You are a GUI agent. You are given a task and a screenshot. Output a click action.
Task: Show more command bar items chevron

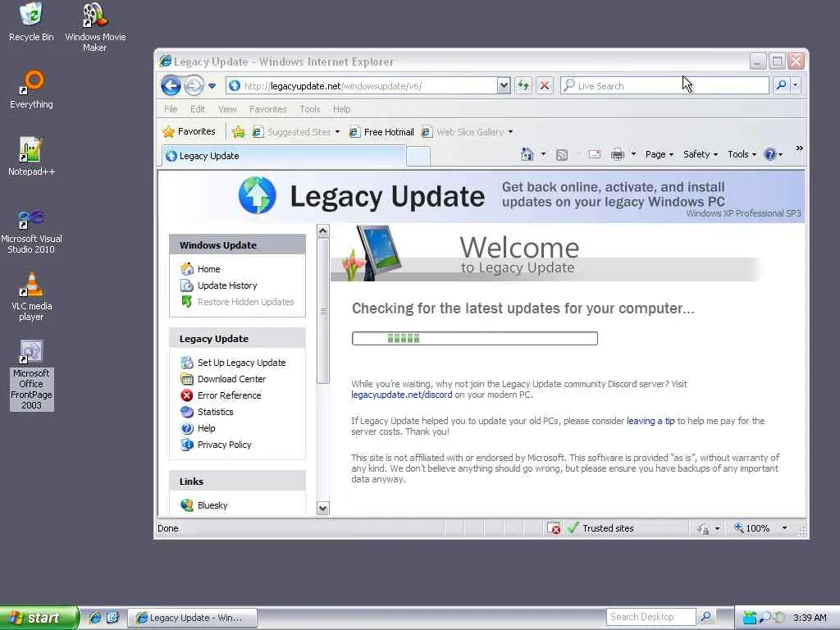pos(799,148)
